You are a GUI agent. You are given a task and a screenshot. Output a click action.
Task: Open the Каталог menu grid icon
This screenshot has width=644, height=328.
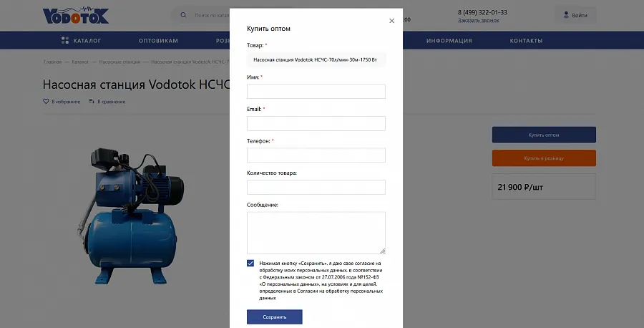pos(65,40)
